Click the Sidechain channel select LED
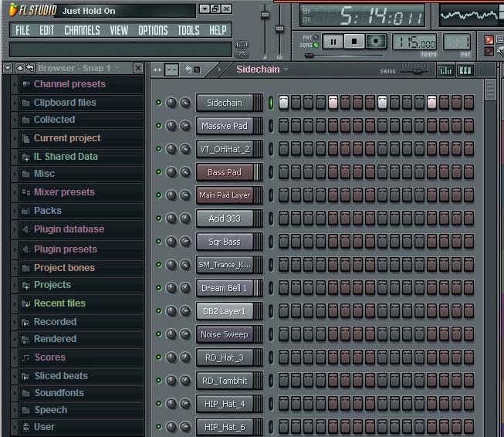The height and width of the screenshot is (437, 504). 271,103
